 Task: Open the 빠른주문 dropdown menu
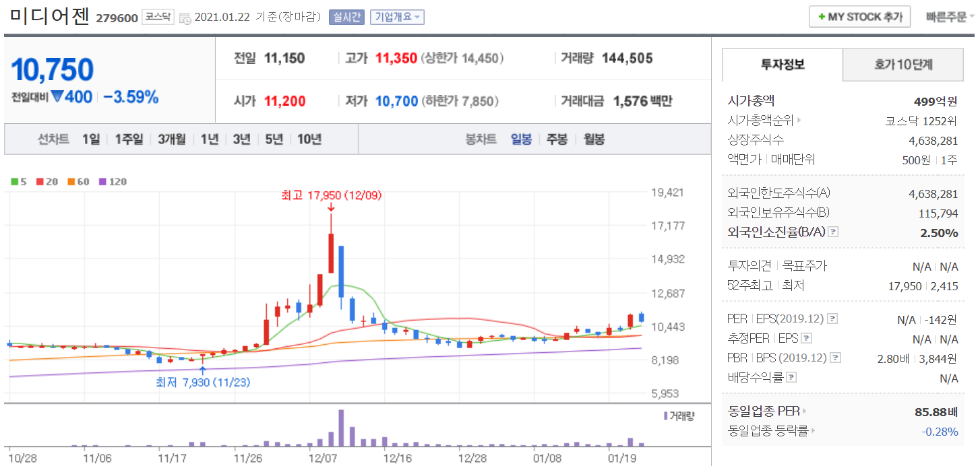pyautogui.click(x=950, y=17)
